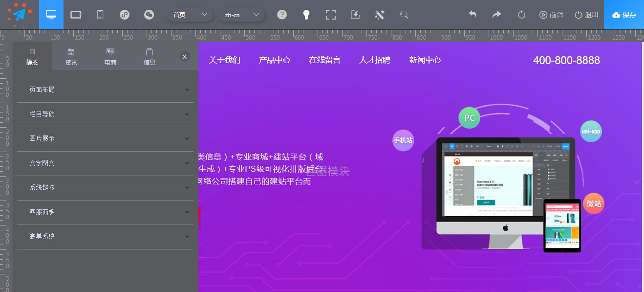Enter fullscreen editing mode
The image size is (644, 292).
331,15
